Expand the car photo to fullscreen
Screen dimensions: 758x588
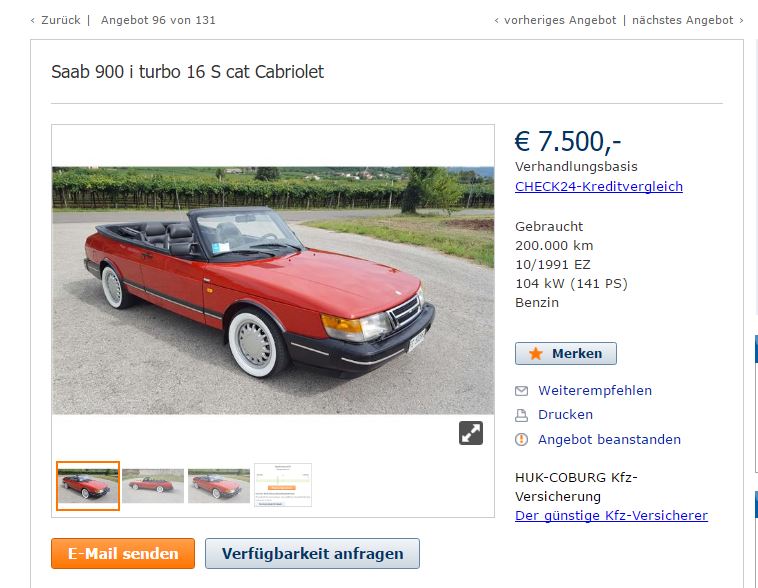[x=470, y=433]
